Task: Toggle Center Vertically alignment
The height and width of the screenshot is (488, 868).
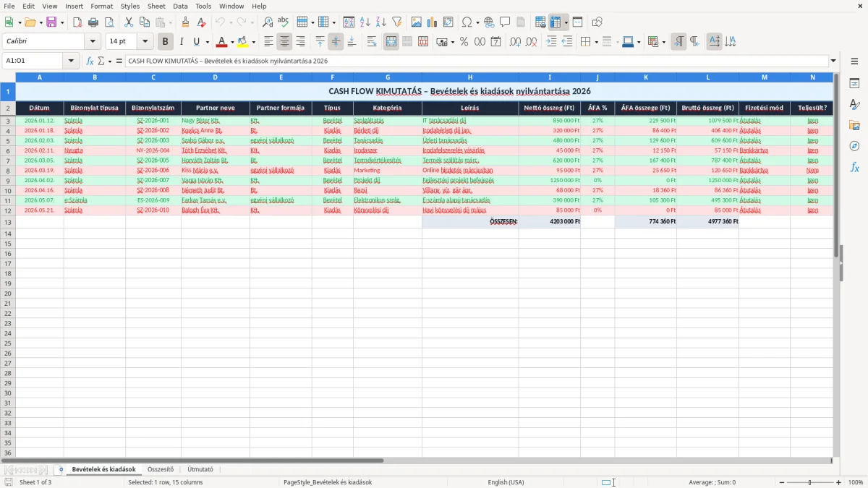Action: pos(336,42)
